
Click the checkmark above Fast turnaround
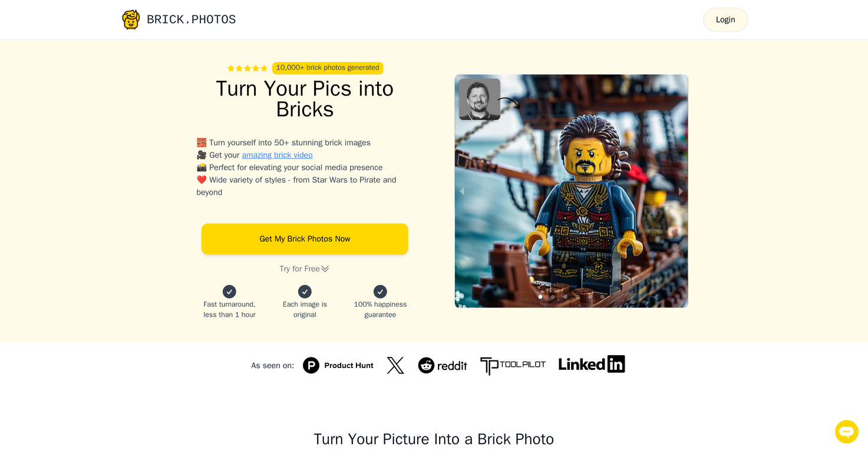click(x=229, y=291)
